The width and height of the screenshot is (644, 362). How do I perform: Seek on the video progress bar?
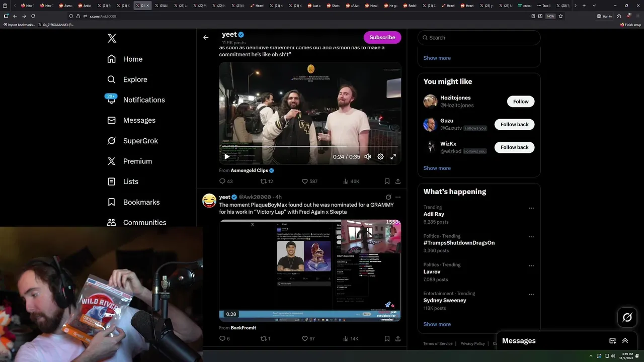tap(310, 146)
